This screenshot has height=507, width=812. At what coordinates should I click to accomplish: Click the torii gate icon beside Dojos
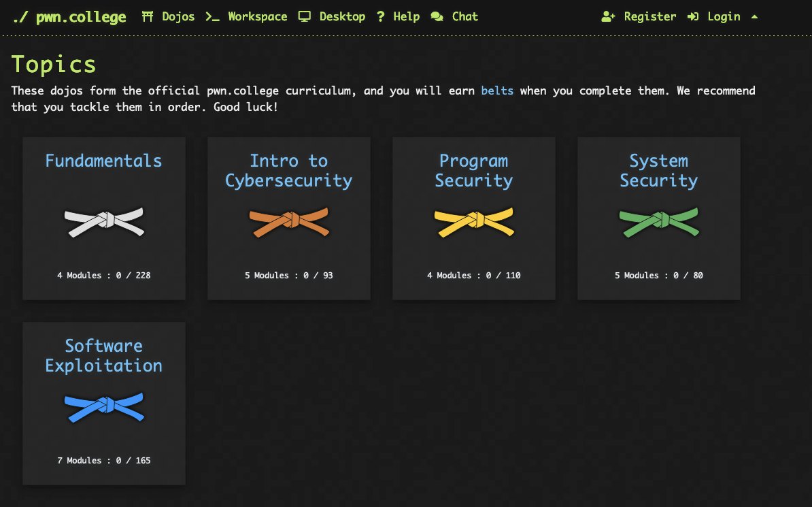(x=147, y=16)
